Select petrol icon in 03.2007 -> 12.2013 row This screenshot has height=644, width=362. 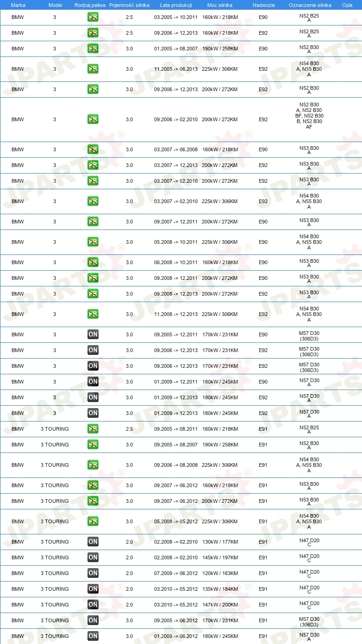coord(93,166)
